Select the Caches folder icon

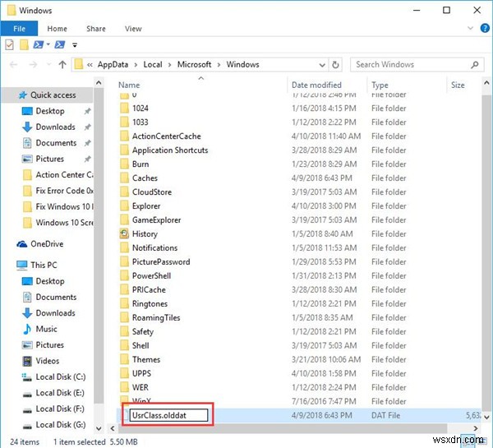tap(125, 178)
